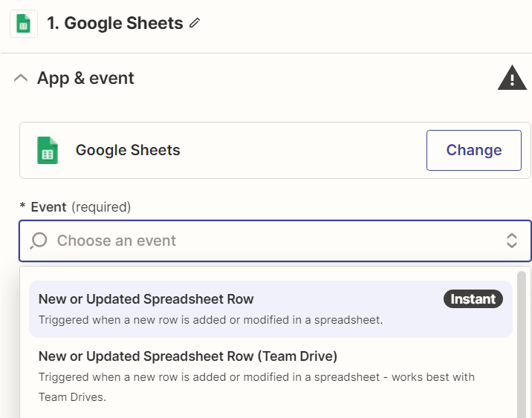Image resolution: width=532 pixels, height=418 pixels.
Task: Click the "works best with Team Drives" description
Action: pyautogui.click(x=256, y=387)
